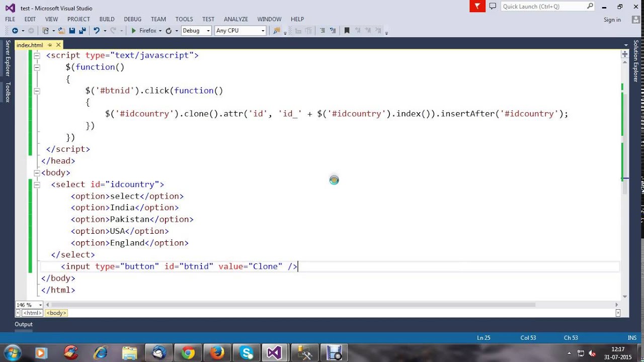The image size is (644, 362).
Task: Click the account avatar icon
Action: coord(635,20)
